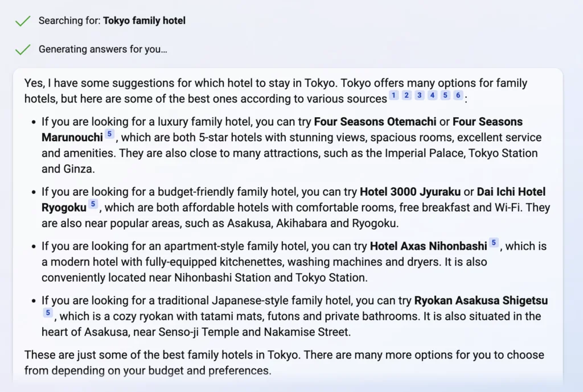Open citation source 5 in the answer
Screen dimensions: 583x392
click(x=445, y=96)
